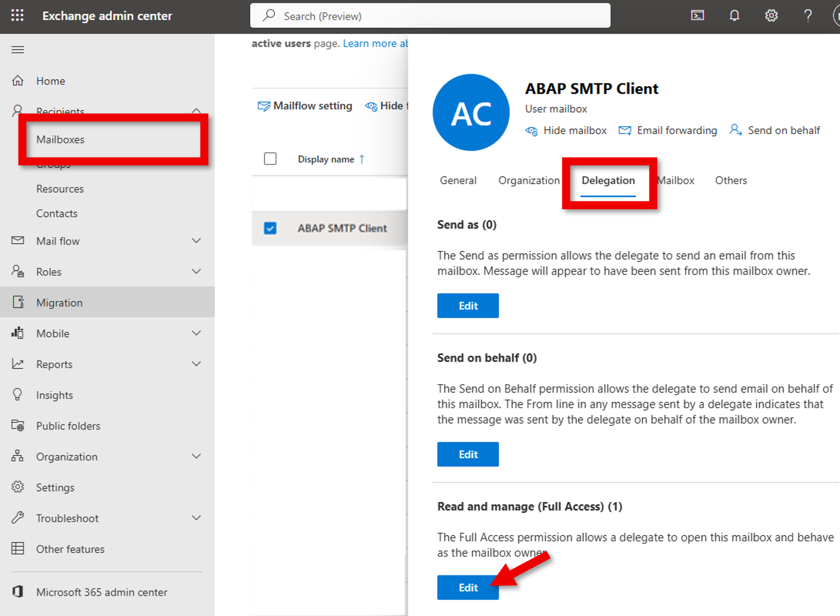Open settings gear in top bar
The image size is (840, 616).
[771, 16]
